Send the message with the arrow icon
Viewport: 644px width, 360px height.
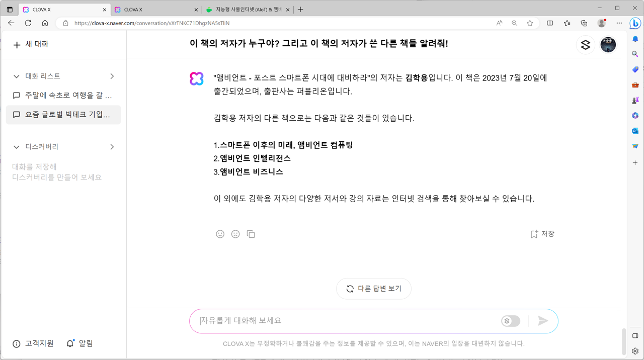(543, 321)
